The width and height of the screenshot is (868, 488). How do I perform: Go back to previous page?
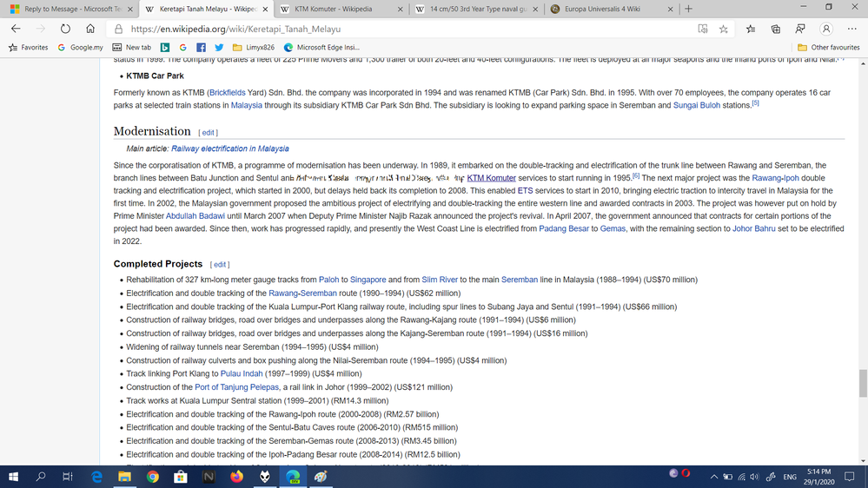[16, 29]
